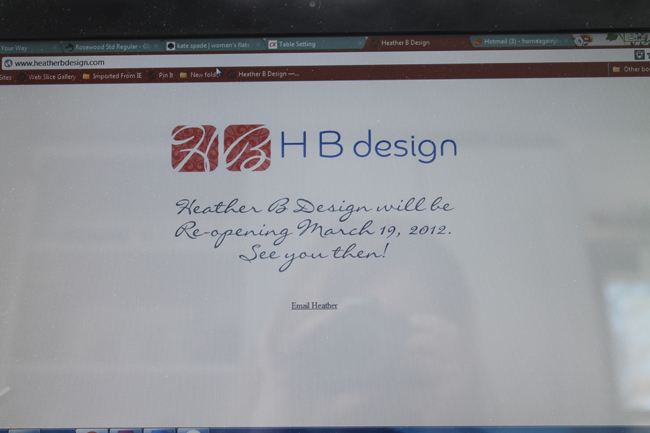Viewport: 650px width, 433px height.
Task: Close the Table Setting tab
Action: click(x=360, y=43)
